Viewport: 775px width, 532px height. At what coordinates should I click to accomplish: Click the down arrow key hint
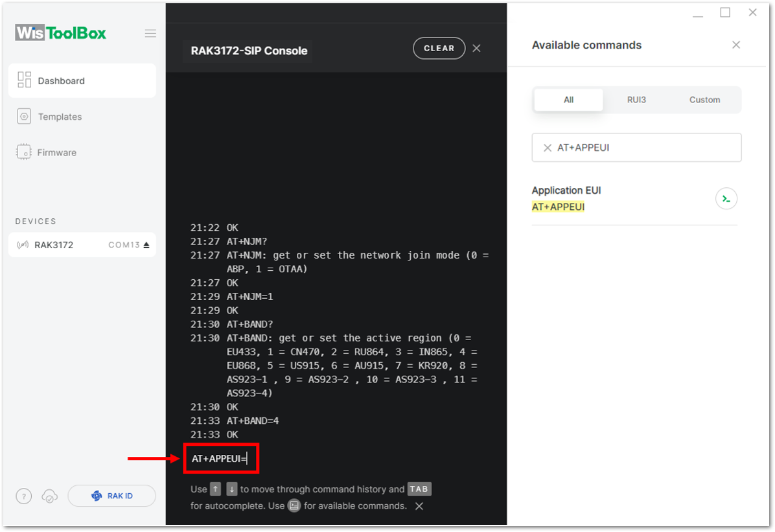point(232,489)
